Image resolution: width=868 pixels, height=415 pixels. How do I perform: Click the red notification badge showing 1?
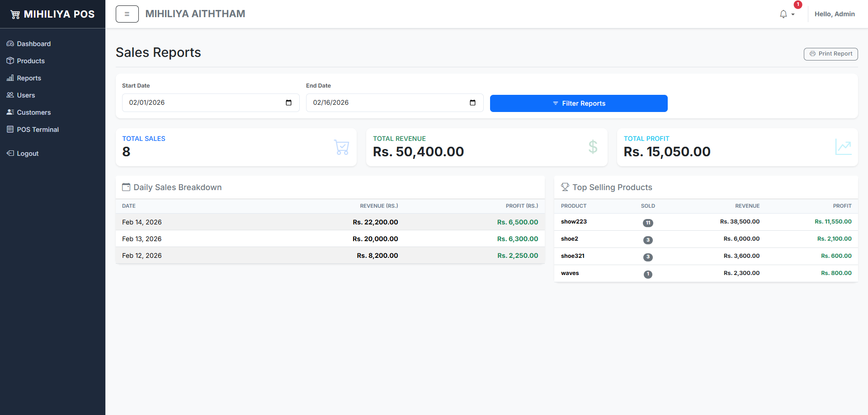798,5
